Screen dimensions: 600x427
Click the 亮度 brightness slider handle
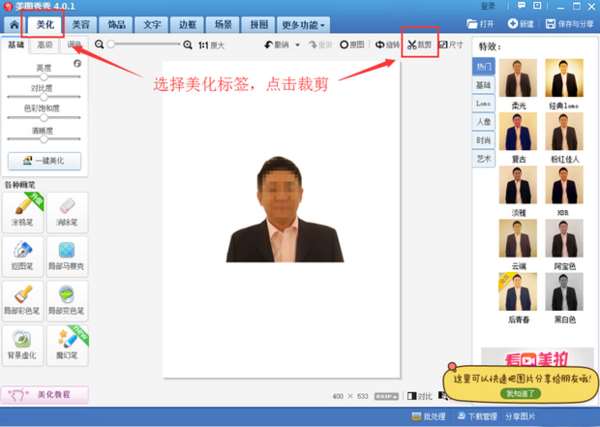[x=44, y=77]
